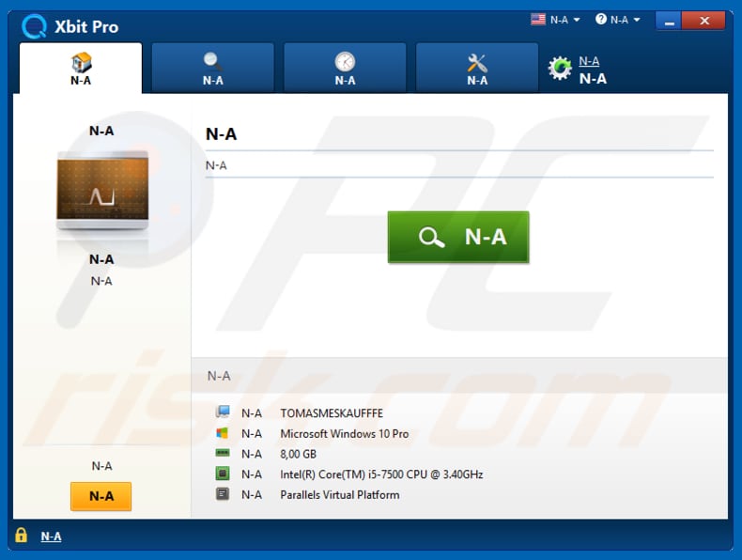Select the Microsoft Windows 10 Pro text

coord(345,433)
